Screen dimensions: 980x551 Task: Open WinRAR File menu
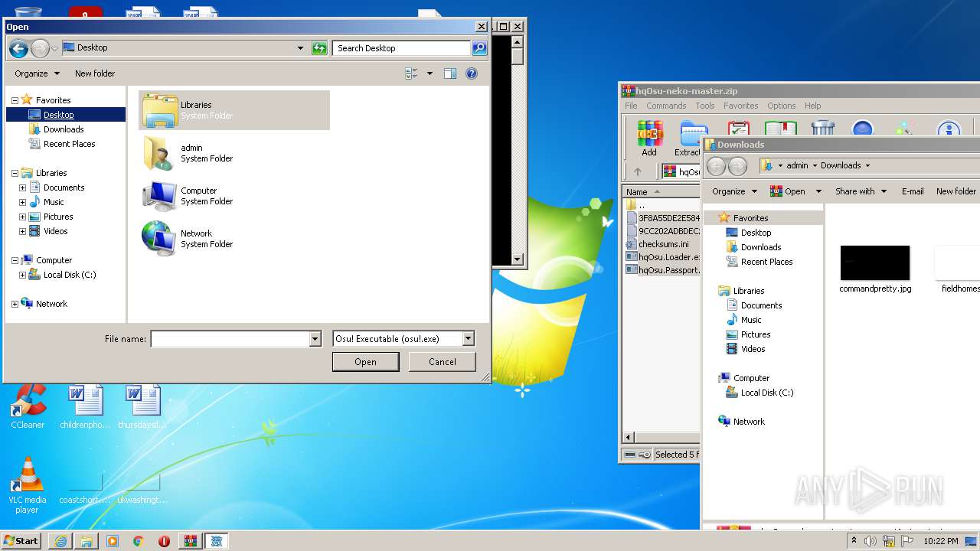click(631, 106)
